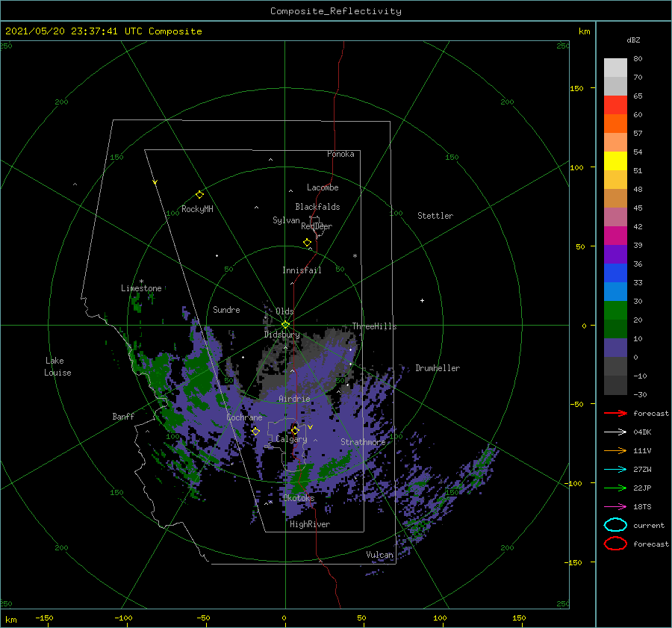Click the 18TS legend label

642,507
